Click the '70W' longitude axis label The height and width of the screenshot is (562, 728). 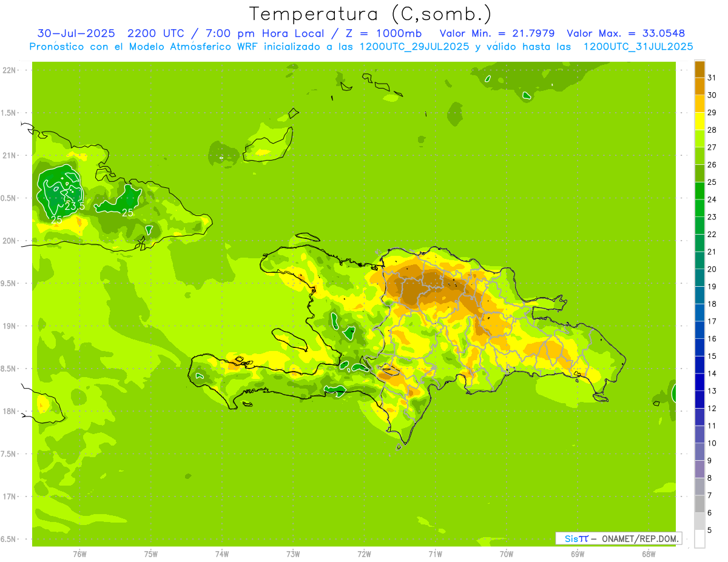click(507, 554)
